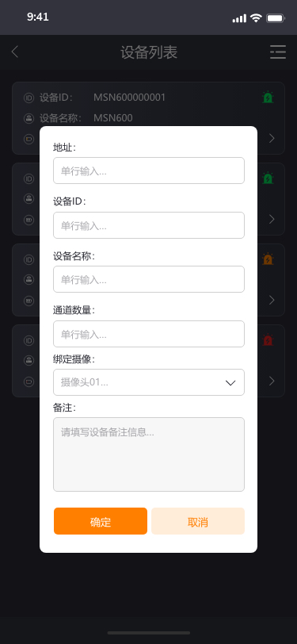Tap the red alarm icon on fourth device card
The image size is (297, 644).
tap(268, 340)
